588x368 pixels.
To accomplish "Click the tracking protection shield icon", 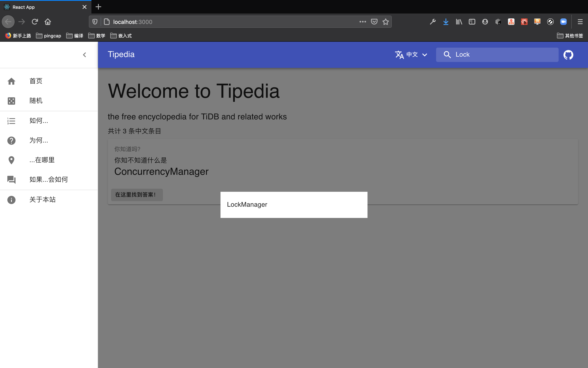I will (x=95, y=22).
